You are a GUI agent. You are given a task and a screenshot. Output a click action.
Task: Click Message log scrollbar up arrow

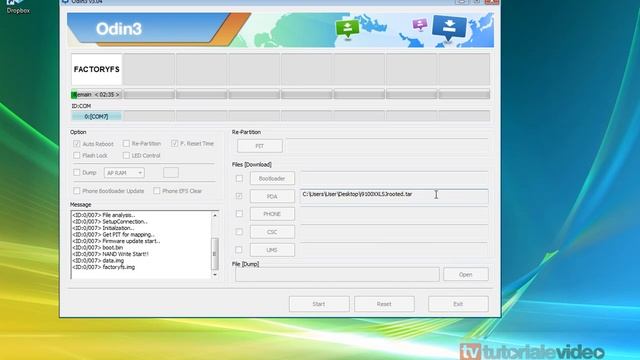[x=215, y=215]
